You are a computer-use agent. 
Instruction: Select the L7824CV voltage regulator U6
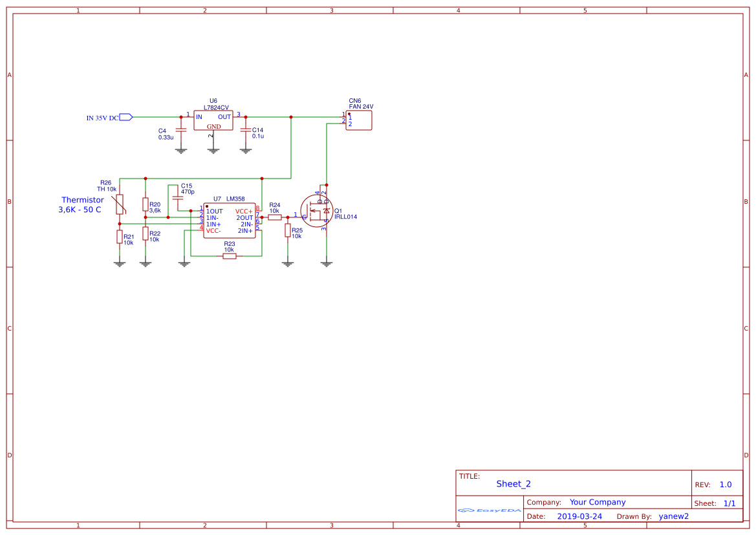pos(212,122)
